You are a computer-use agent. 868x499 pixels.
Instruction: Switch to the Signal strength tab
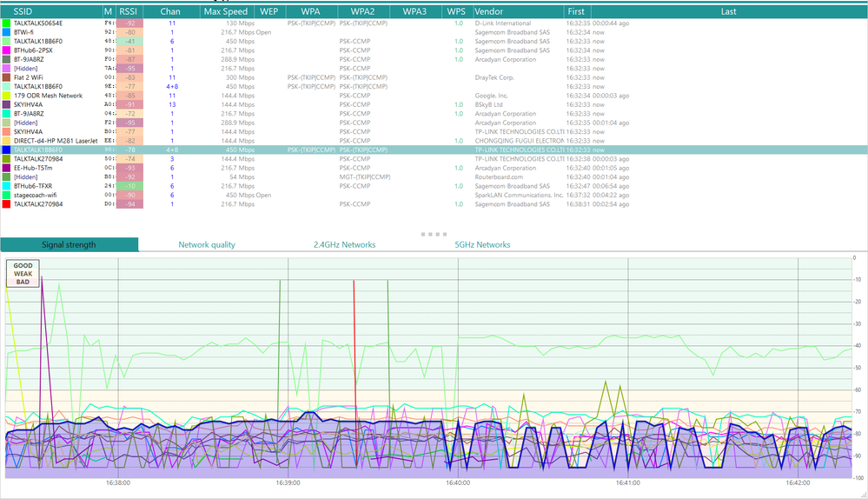coord(70,245)
